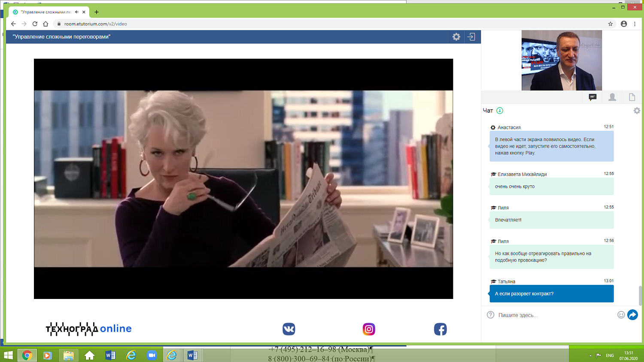Image resolution: width=644 pixels, height=362 pixels.
Task: Show participants list person icon
Action: (612, 97)
